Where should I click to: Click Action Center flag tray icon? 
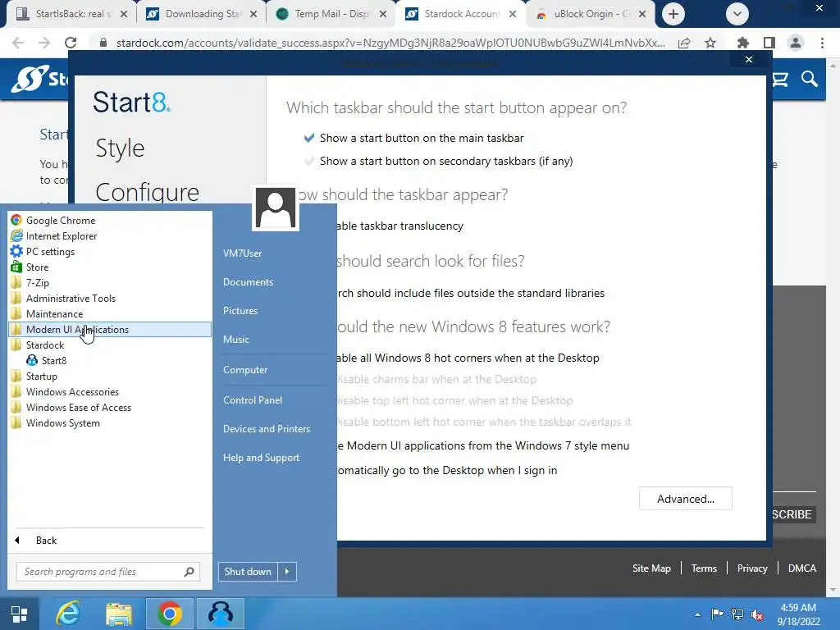(x=717, y=614)
